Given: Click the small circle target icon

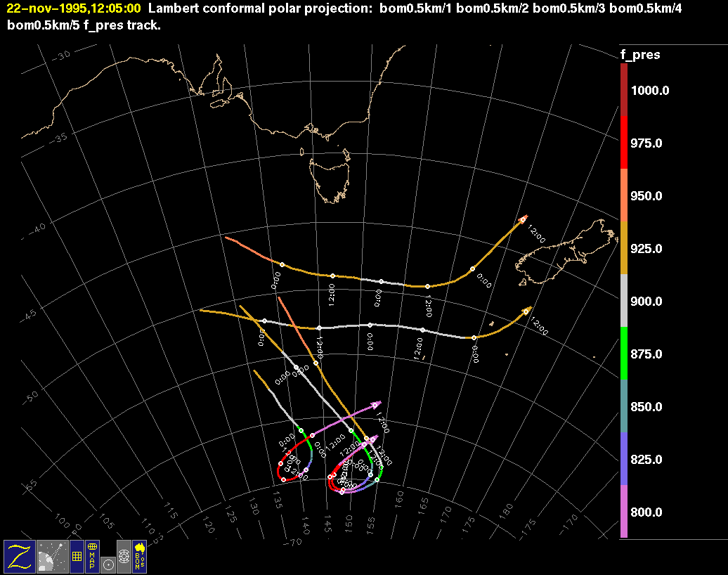Looking at the screenshot, I should [x=108, y=564].
